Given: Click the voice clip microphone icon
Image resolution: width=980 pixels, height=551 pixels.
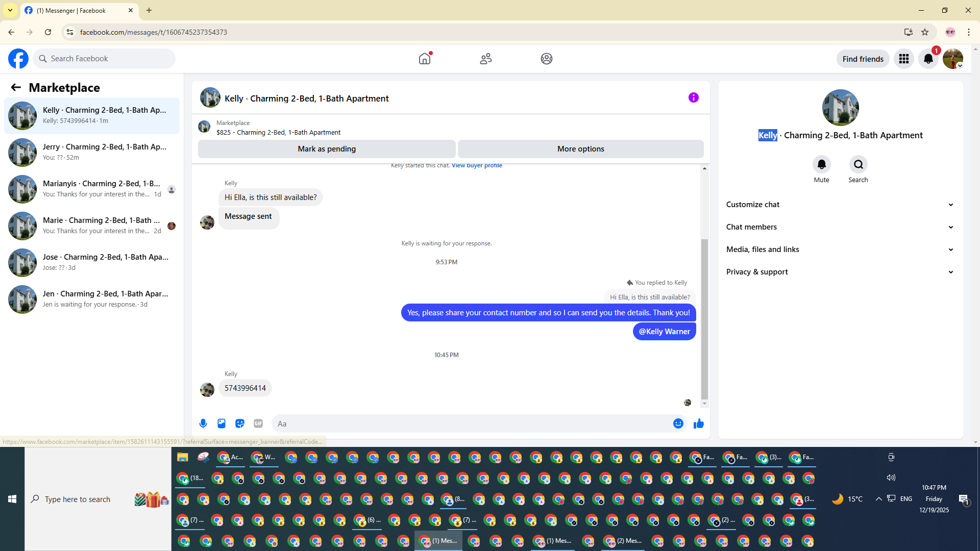Looking at the screenshot, I should pos(203,423).
